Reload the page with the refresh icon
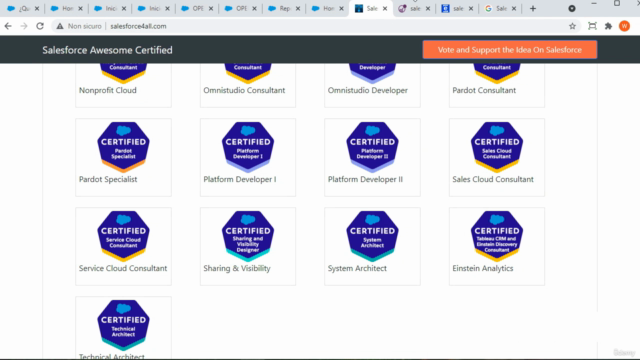 pos(40,26)
